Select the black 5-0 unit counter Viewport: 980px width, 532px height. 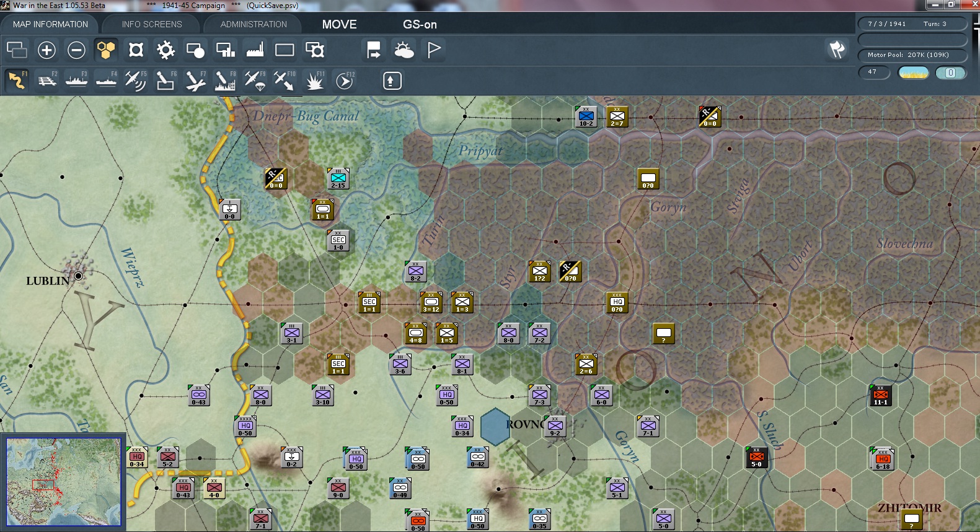[756, 457]
